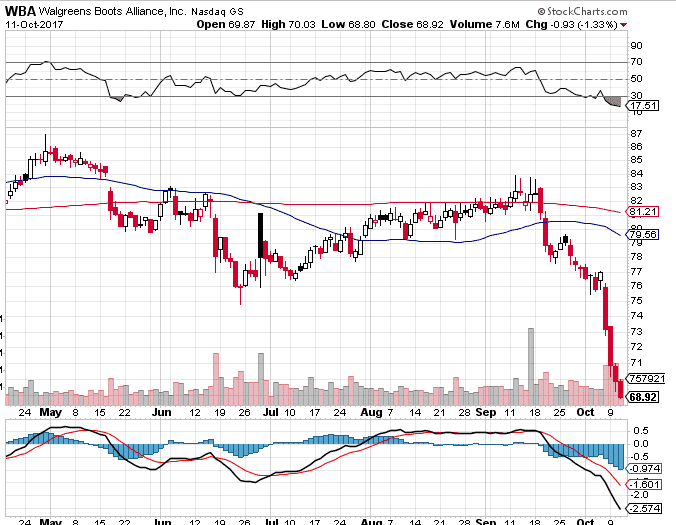The height and width of the screenshot is (525, 676).
Task: Click the 757921 volume tag
Action: [x=646, y=378]
